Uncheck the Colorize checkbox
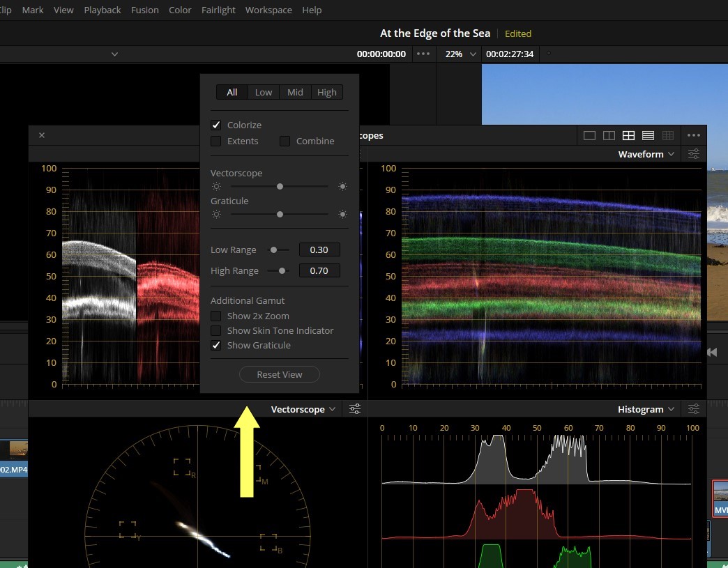This screenshot has width=728, height=568. (x=216, y=125)
